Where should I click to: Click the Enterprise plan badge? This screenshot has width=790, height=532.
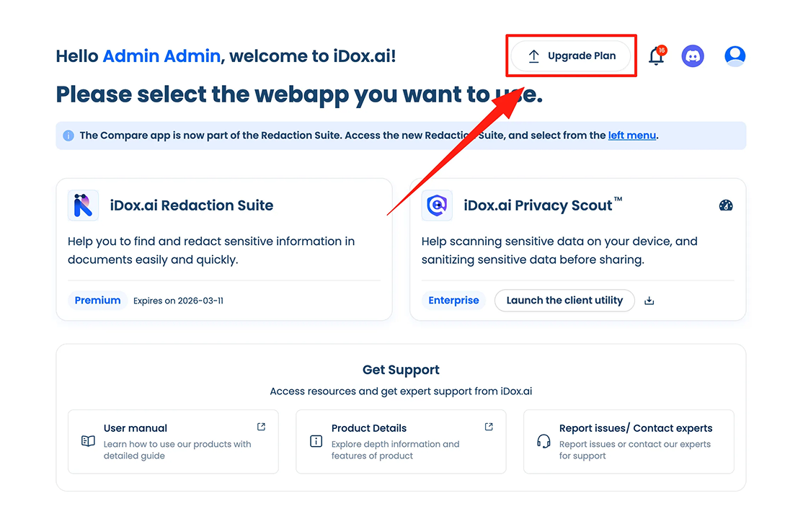coord(453,301)
